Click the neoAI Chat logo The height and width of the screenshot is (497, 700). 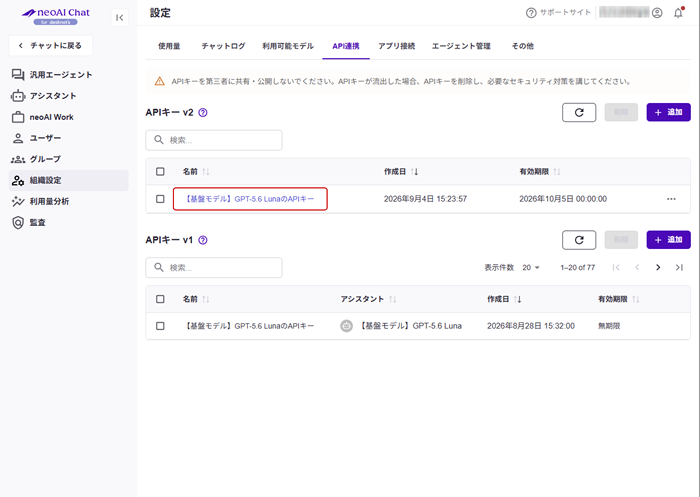[x=56, y=16]
